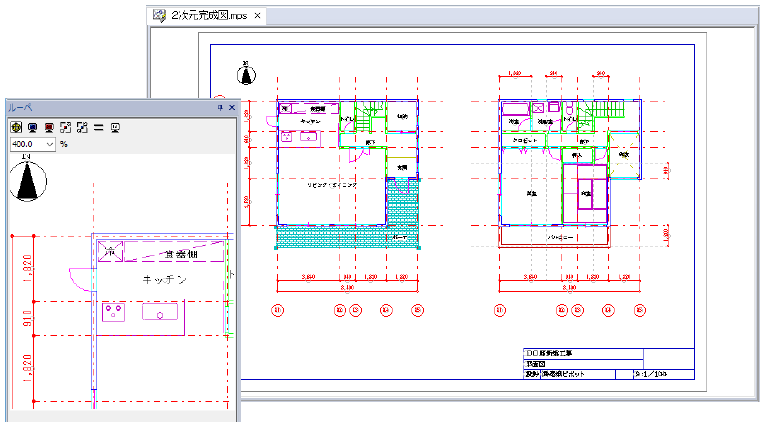Click the two horizontal lines icon in loupe
Screen dimensions: 762x426
(x=99, y=127)
